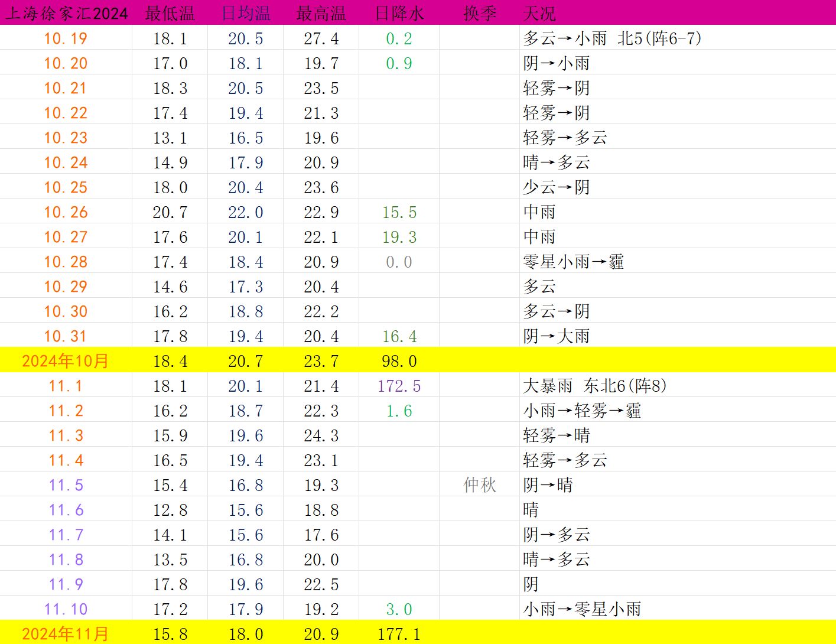836x644 pixels.
Task: Click the date cell 10.19
Action: 66,38
